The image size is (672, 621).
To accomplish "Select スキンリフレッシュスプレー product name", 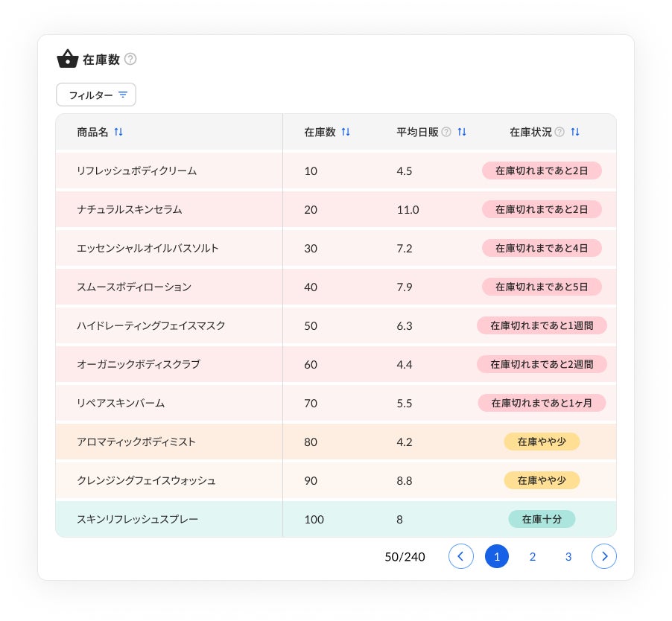I will [x=138, y=519].
